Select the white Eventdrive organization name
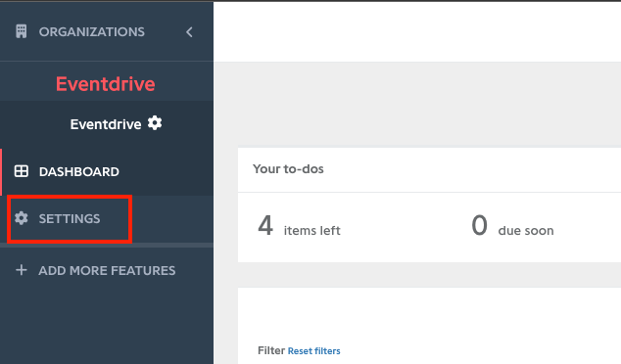 106,124
